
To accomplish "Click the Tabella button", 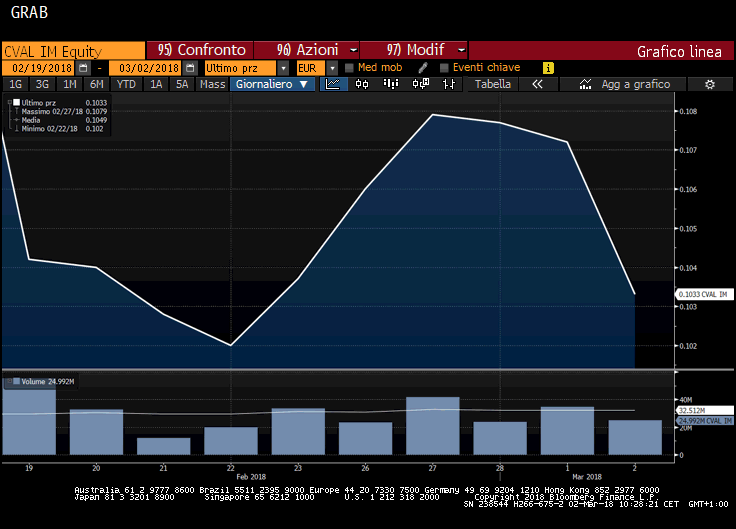I will point(492,84).
